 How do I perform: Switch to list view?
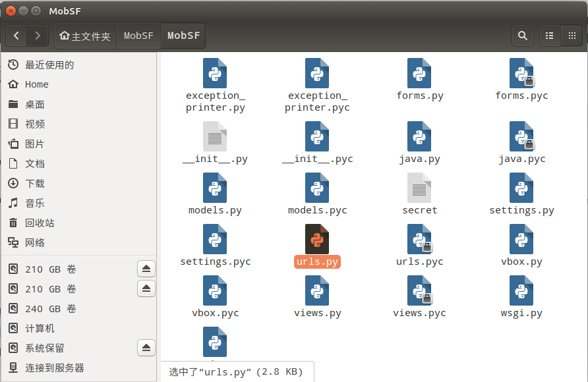(549, 36)
